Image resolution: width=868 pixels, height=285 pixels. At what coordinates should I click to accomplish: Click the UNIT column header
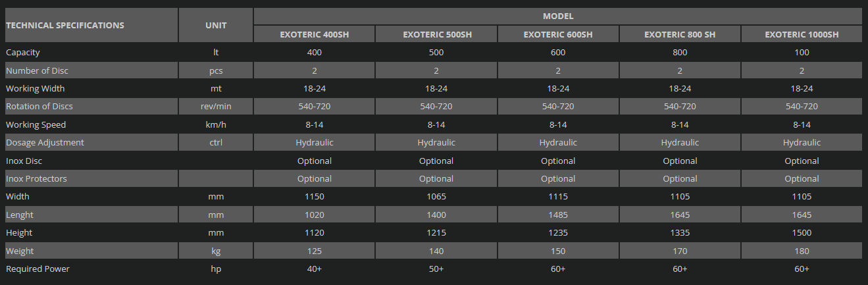coord(216,25)
